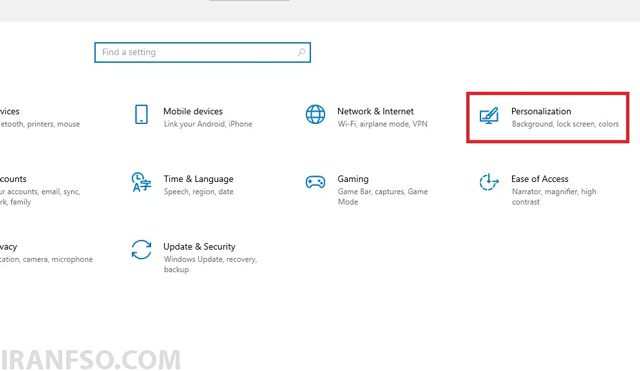Click the Update & Security refresh icon
Image resolution: width=640 pixels, height=371 pixels.
point(141,249)
